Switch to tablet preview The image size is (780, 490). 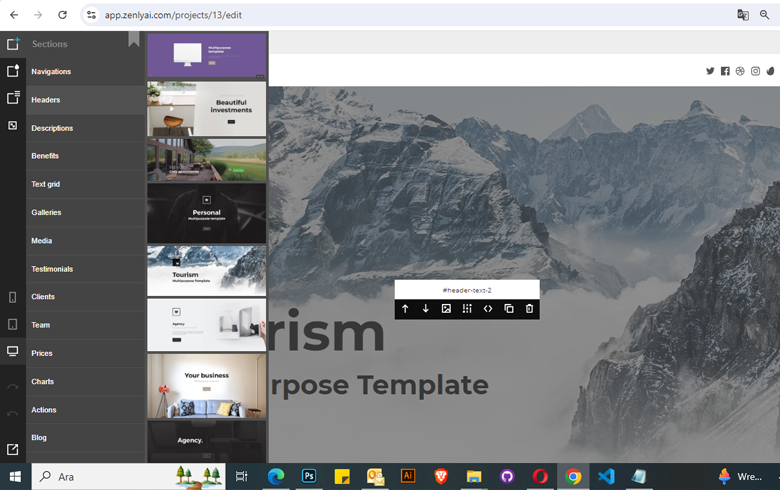[x=13, y=325]
